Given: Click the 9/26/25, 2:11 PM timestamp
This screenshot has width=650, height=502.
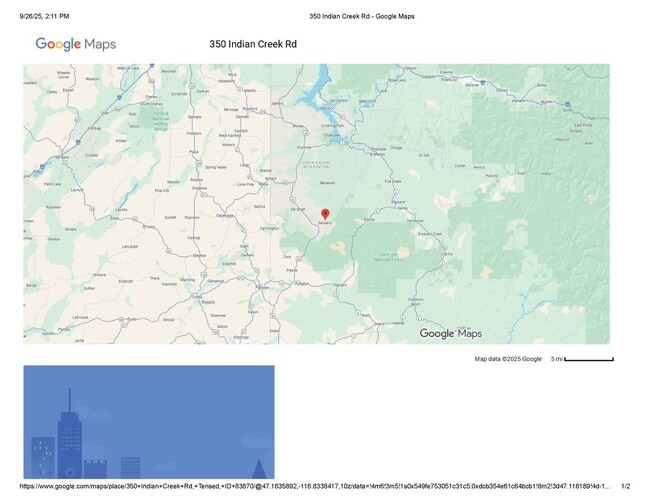Looking at the screenshot, I should point(44,16).
